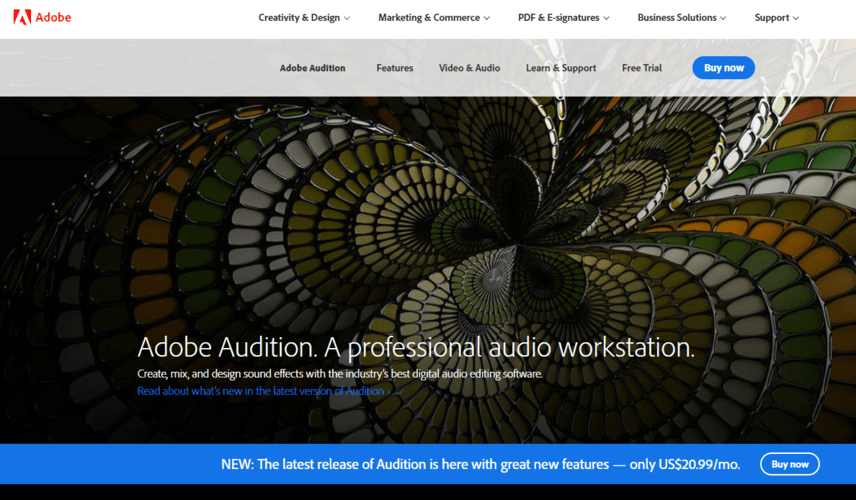Open the Marketing & Commerce menu
856x500 pixels.
(x=434, y=17)
